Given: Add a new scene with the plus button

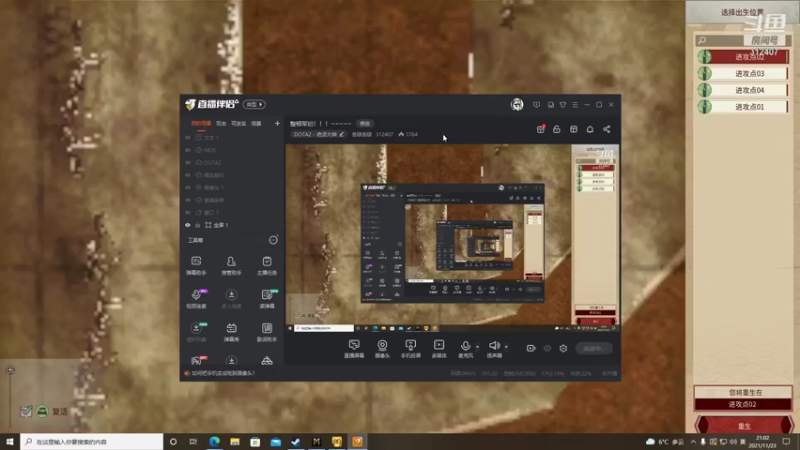Looking at the screenshot, I should (277, 123).
